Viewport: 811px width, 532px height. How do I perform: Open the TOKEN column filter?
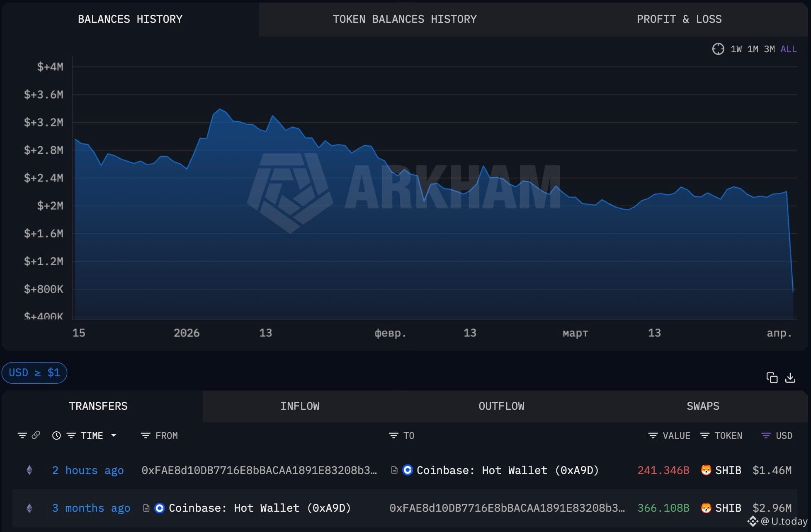coord(704,435)
